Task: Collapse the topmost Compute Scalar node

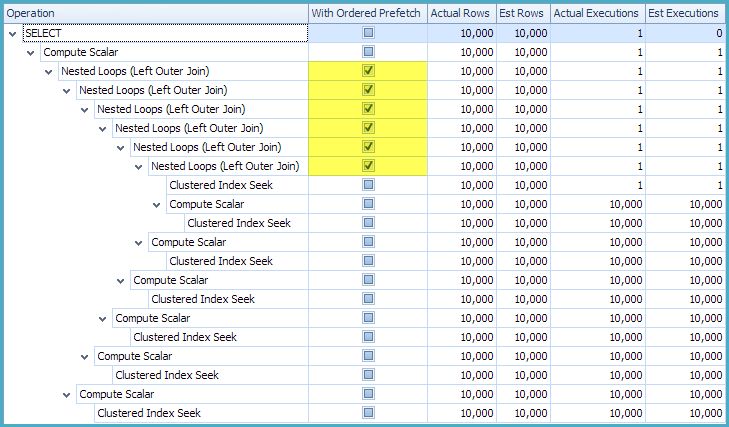Action: pyautogui.click(x=30, y=52)
